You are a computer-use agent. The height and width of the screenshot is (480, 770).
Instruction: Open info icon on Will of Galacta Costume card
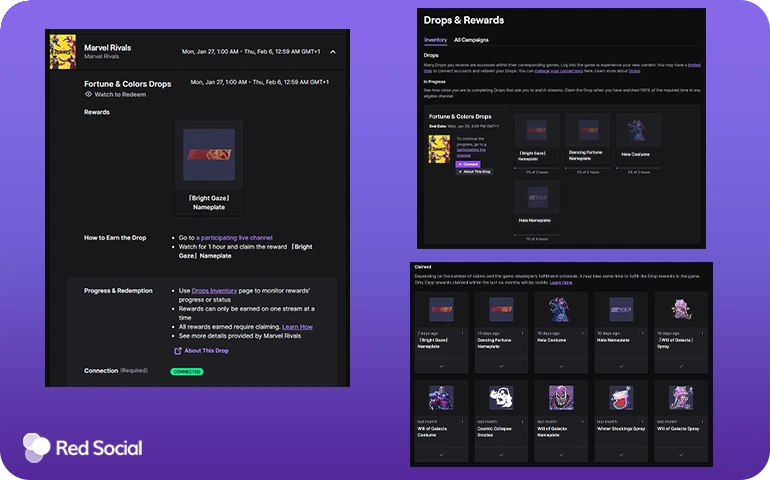tap(463, 422)
